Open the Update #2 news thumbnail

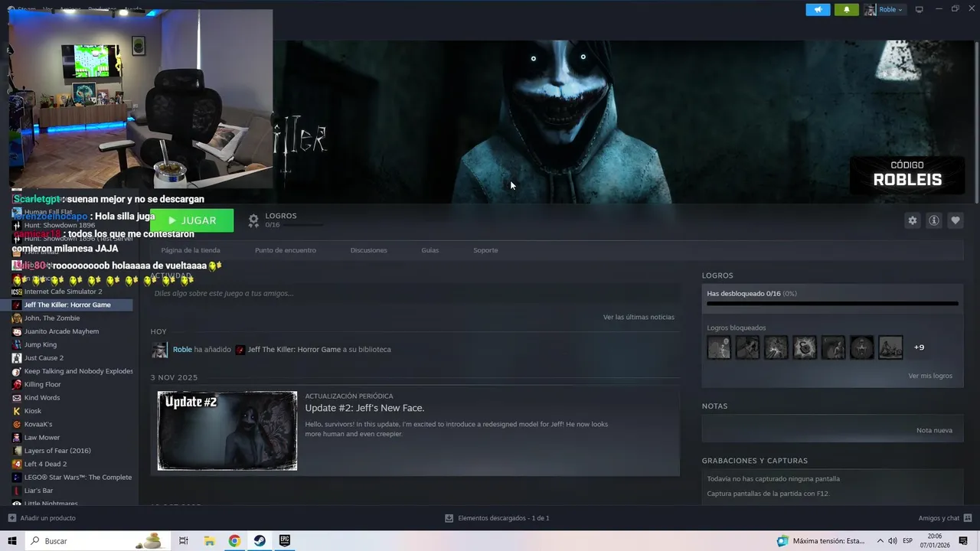coord(227,431)
